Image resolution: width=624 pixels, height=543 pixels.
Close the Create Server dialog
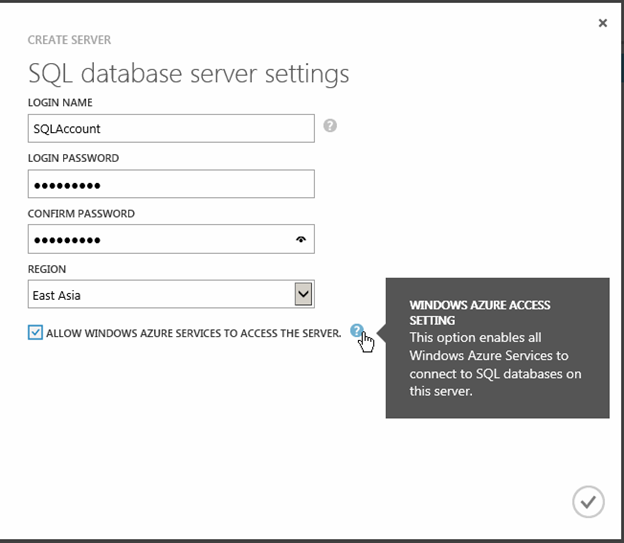603,23
